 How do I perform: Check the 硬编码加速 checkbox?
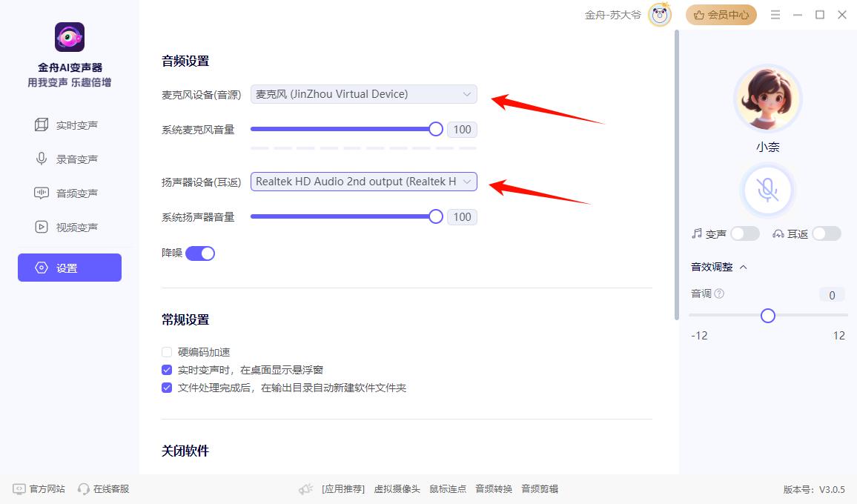[x=167, y=352]
